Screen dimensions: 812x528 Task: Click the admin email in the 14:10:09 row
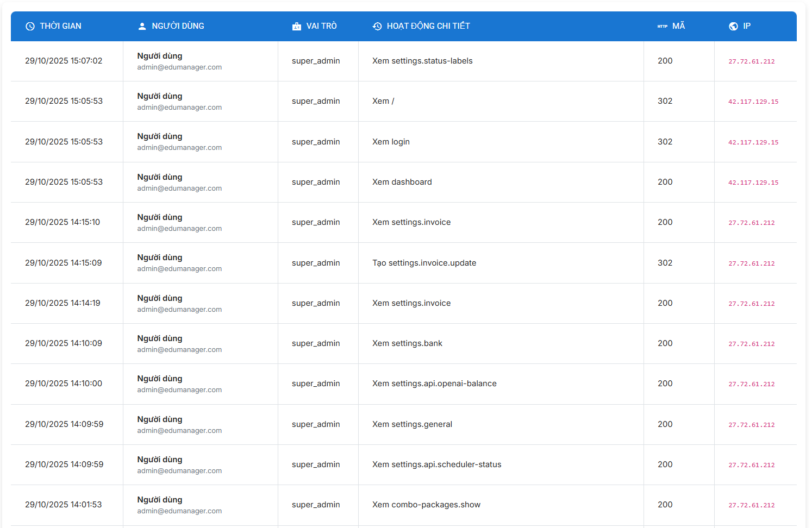tap(179, 350)
